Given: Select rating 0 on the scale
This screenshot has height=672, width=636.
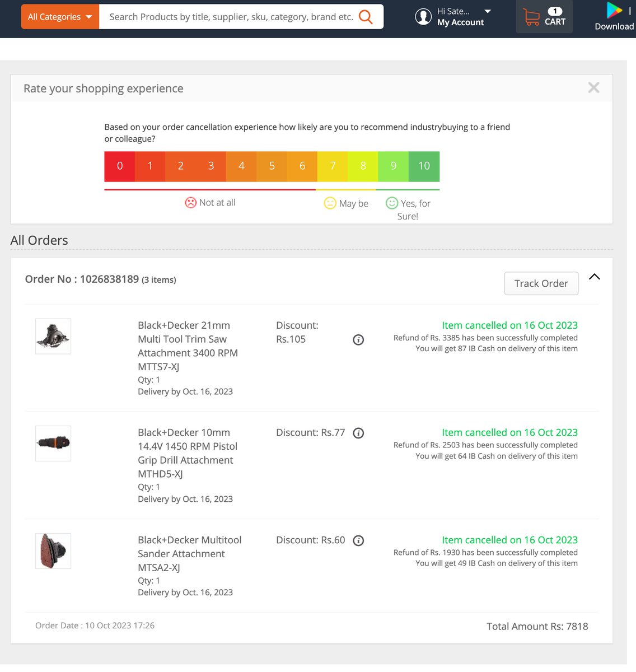Looking at the screenshot, I should (120, 166).
